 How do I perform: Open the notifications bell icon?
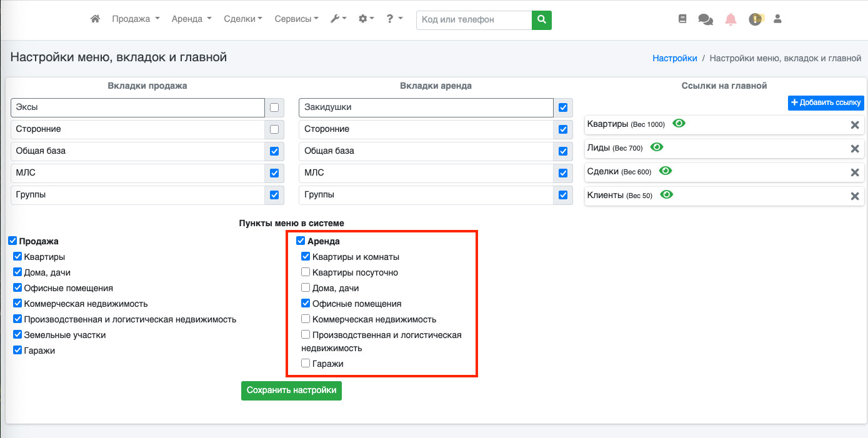click(731, 19)
